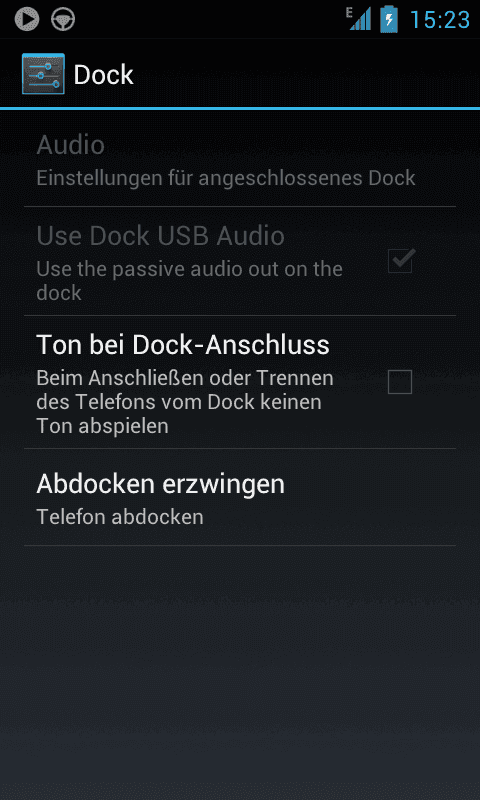Tap the 15:23 clock in status bar

440,20
